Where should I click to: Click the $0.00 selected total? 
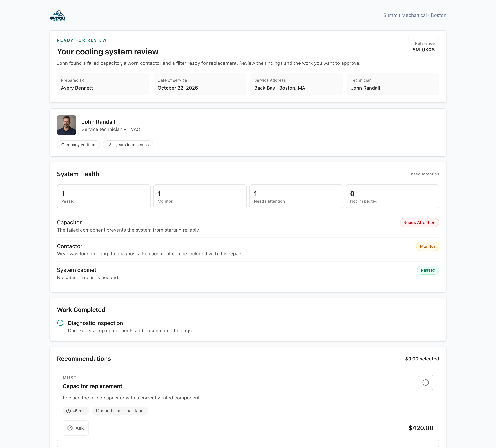click(x=422, y=359)
